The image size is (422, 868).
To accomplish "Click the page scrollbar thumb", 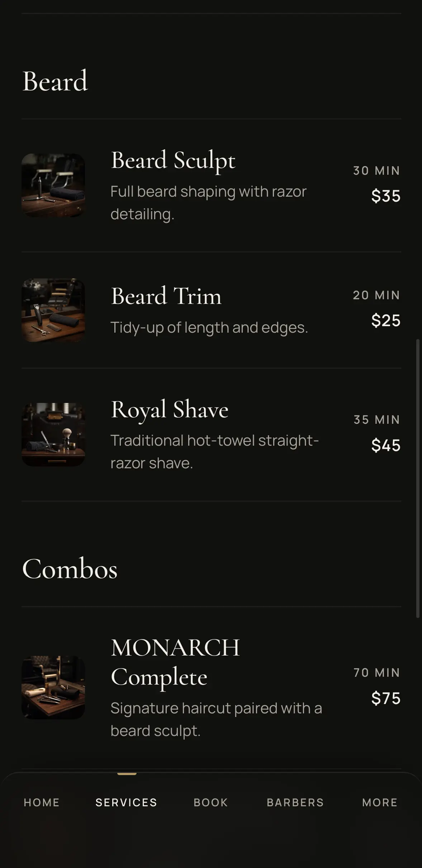I will [x=418, y=478].
